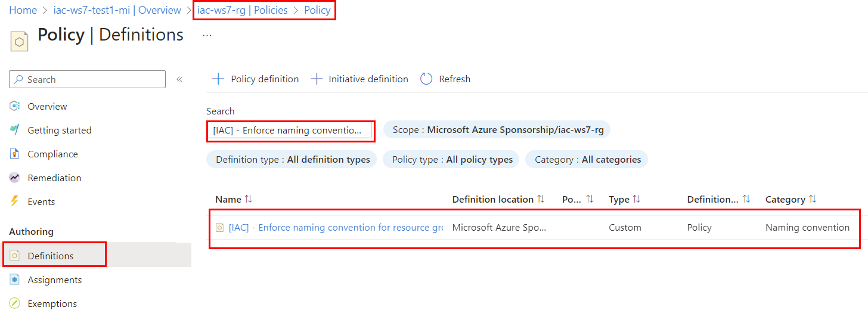868x329 pixels.
Task: Open the [IAC] Enforce naming convention definition
Action: 336,227
